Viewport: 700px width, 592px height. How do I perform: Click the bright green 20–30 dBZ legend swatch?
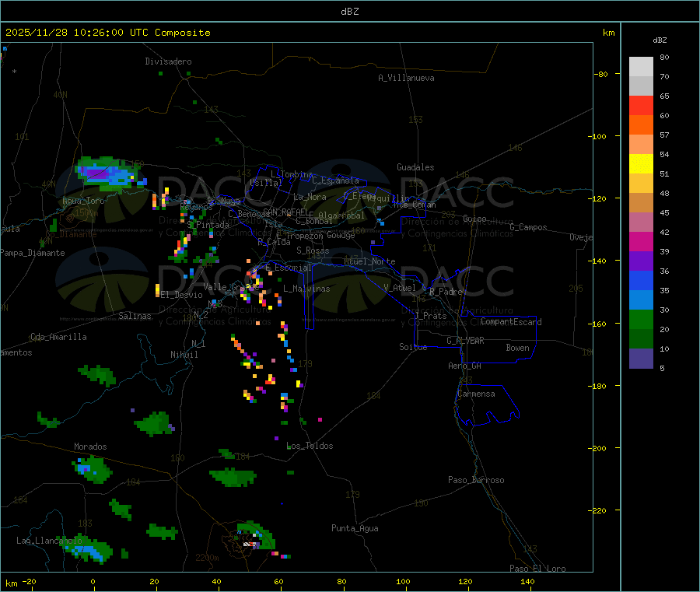coord(641,320)
